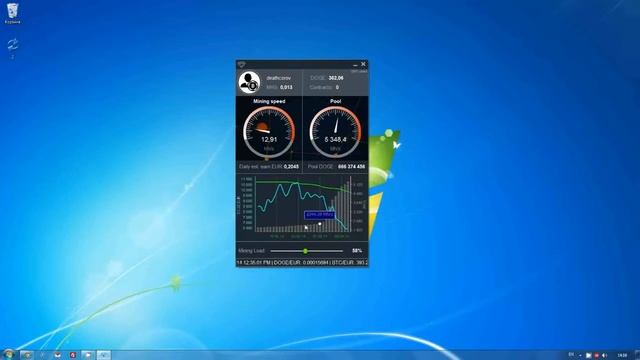Click the user profile avatar icon
Viewport: 640px width, 360px height.
[249, 82]
